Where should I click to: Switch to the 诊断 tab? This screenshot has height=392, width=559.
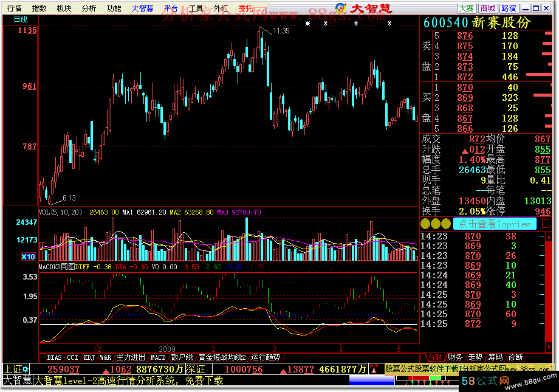coord(515,357)
